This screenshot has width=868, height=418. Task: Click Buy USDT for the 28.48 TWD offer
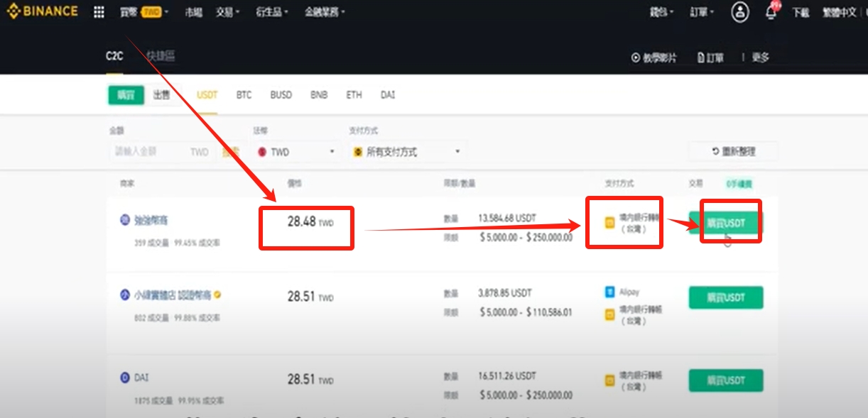coord(726,223)
